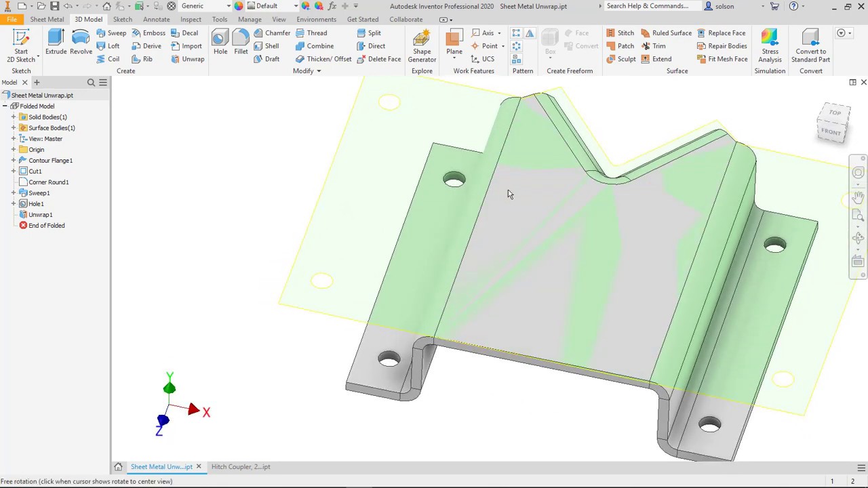The image size is (868, 488).
Task: Open the Annotate tab
Action: 157,20
